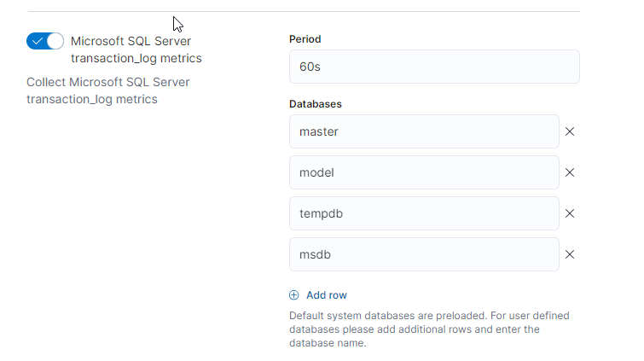This screenshot has height=361, width=644.
Task: Click the Databases section label
Action: 315,104
